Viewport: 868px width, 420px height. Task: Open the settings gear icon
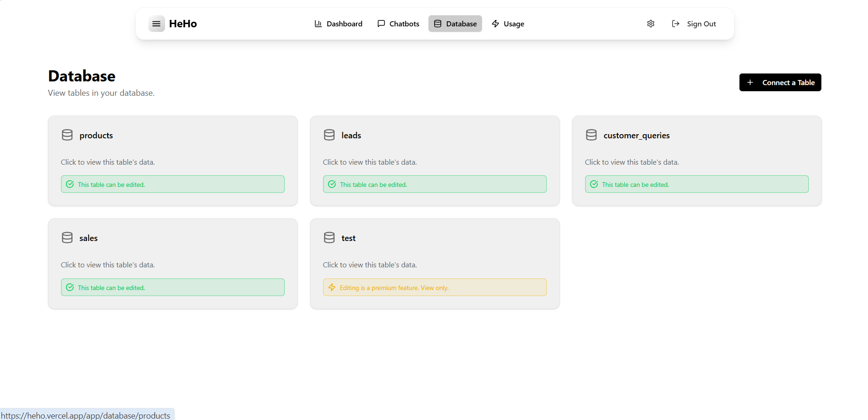pyautogui.click(x=651, y=24)
